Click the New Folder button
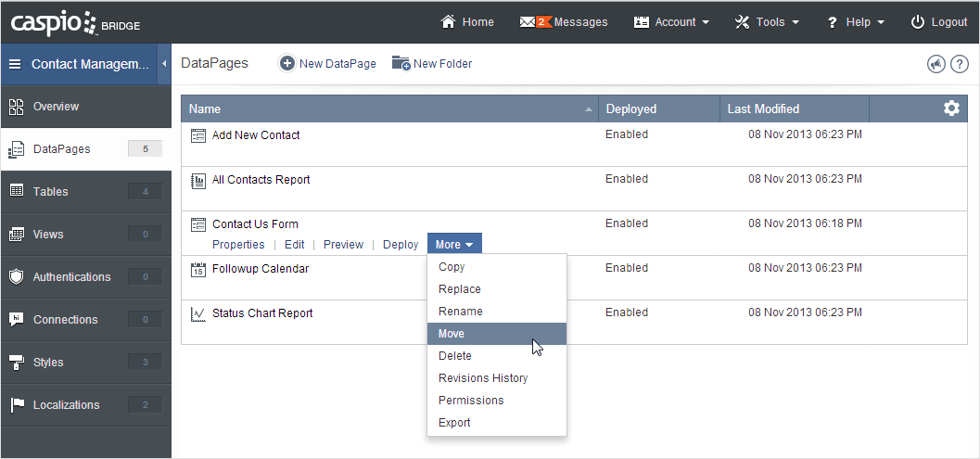 pos(432,64)
